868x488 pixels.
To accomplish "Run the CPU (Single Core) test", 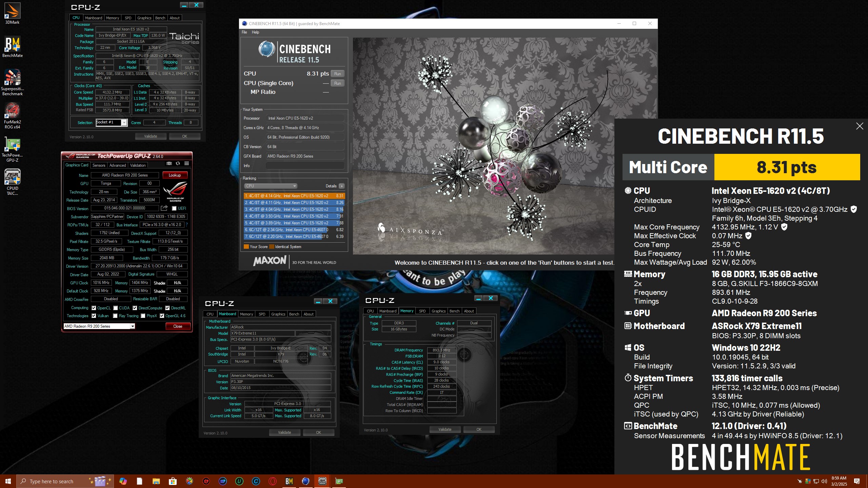I will click(x=337, y=83).
